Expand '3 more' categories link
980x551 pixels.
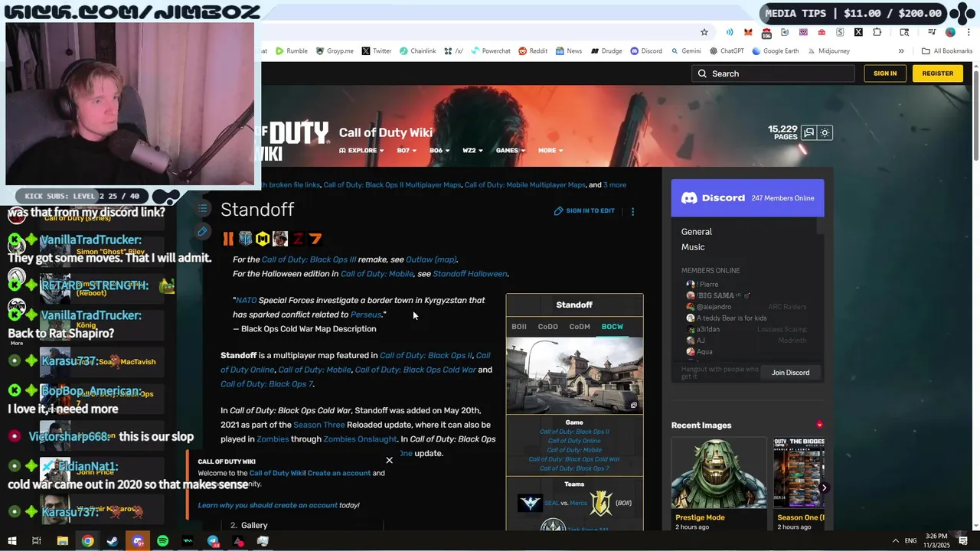[615, 184]
